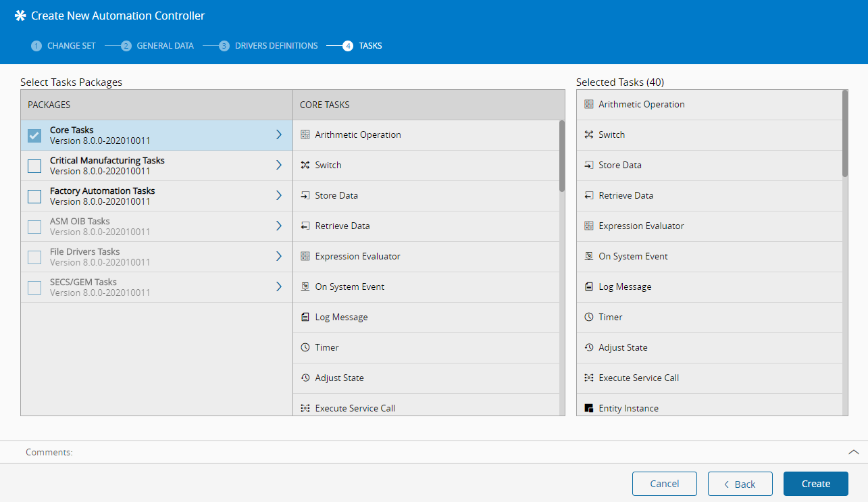Expand the Critical Manufacturing Tasks chevron
Screen dimensions: 868x502
pyautogui.click(x=278, y=166)
